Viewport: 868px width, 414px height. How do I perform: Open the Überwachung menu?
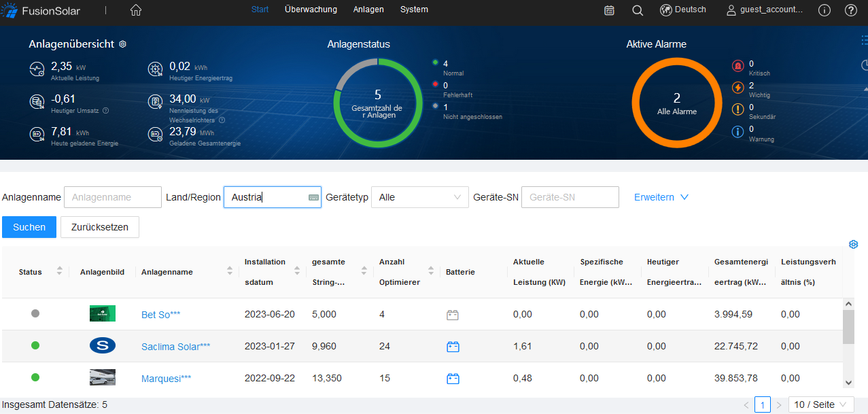click(x=311, y=10)
